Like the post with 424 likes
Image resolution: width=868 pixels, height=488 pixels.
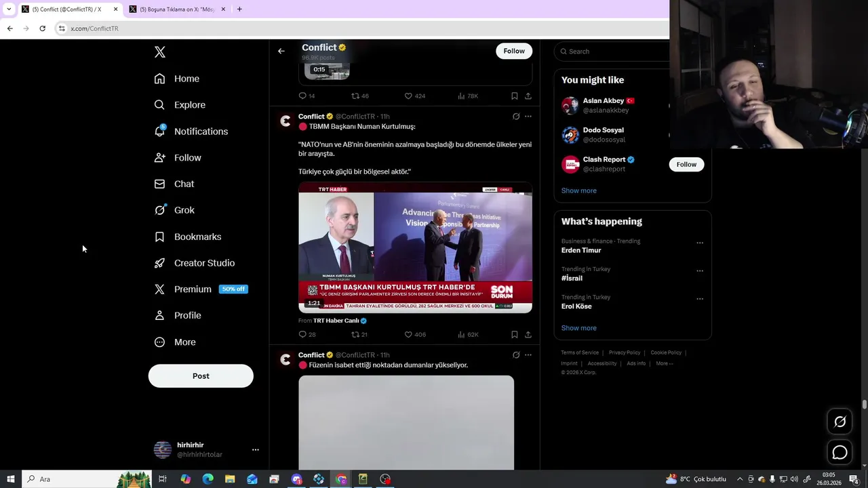pos(414,96)
